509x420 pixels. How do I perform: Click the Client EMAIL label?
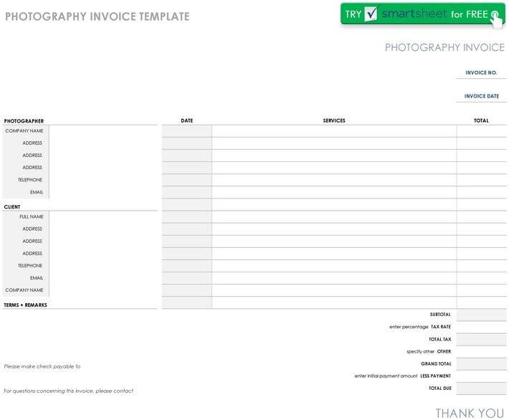click(x=37, y=278)
